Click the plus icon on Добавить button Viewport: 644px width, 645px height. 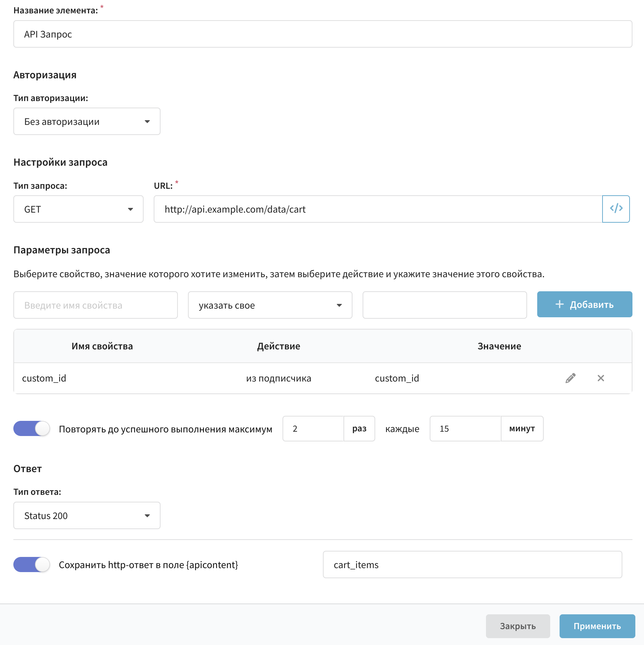pos(559,304)
